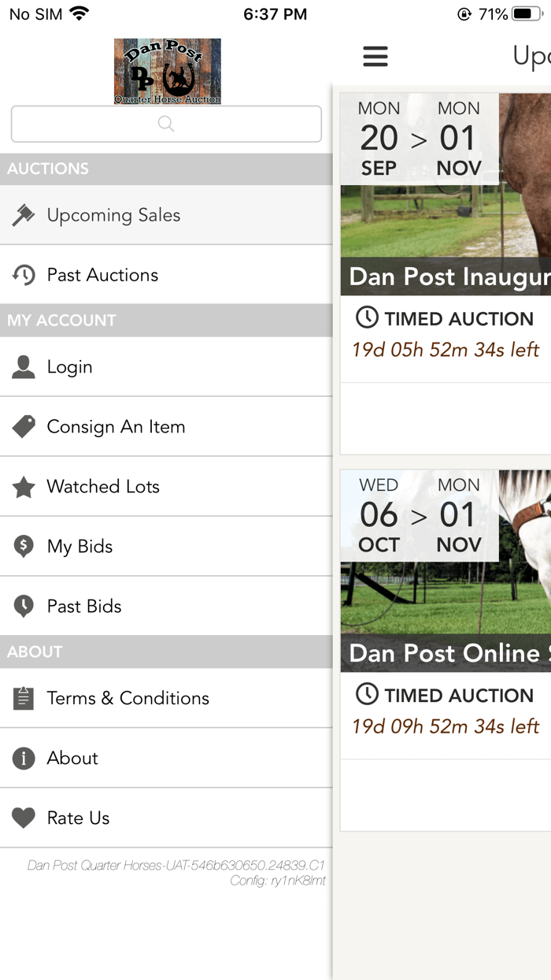Tap the Login person icon
This screenshot has width=551, height=980.
coord(24,366)
